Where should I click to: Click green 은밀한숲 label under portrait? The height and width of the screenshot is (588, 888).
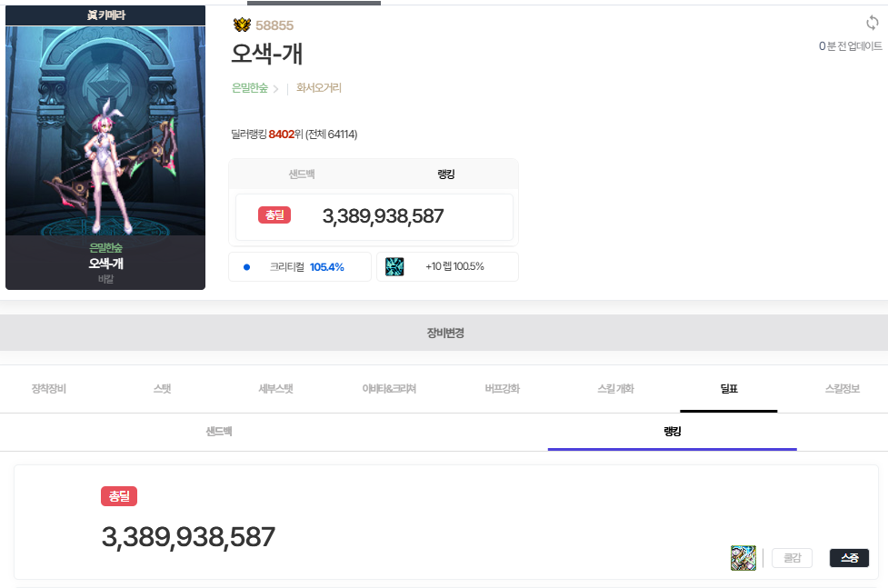point(105,247)
